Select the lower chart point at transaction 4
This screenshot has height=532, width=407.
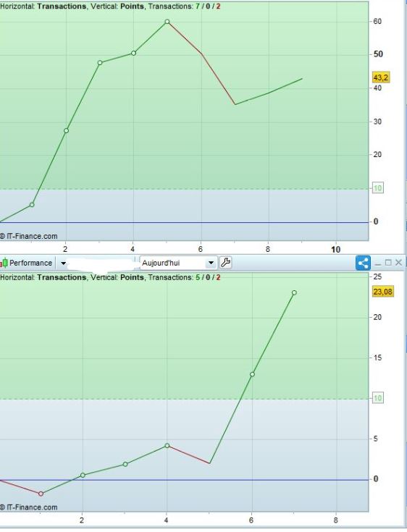tap(167, 445)
